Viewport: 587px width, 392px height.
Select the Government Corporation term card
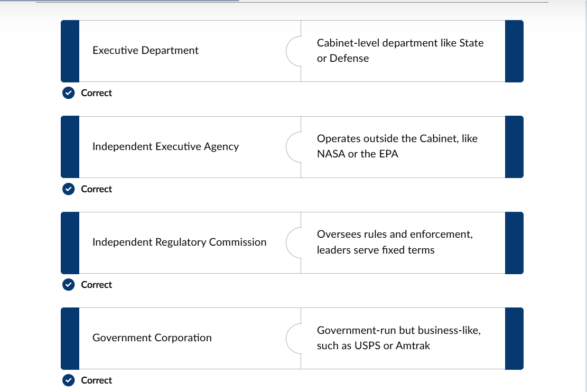pyautogui.click(x=180, y=338)
